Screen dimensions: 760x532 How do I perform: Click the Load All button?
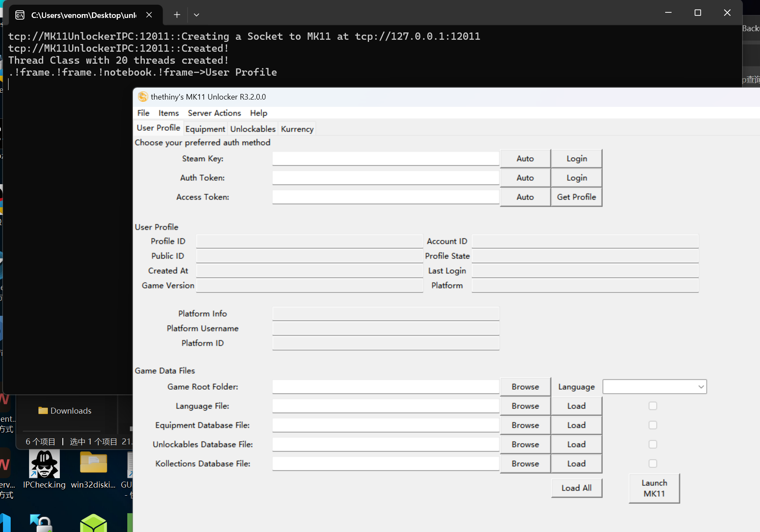[x=576, y=488]
